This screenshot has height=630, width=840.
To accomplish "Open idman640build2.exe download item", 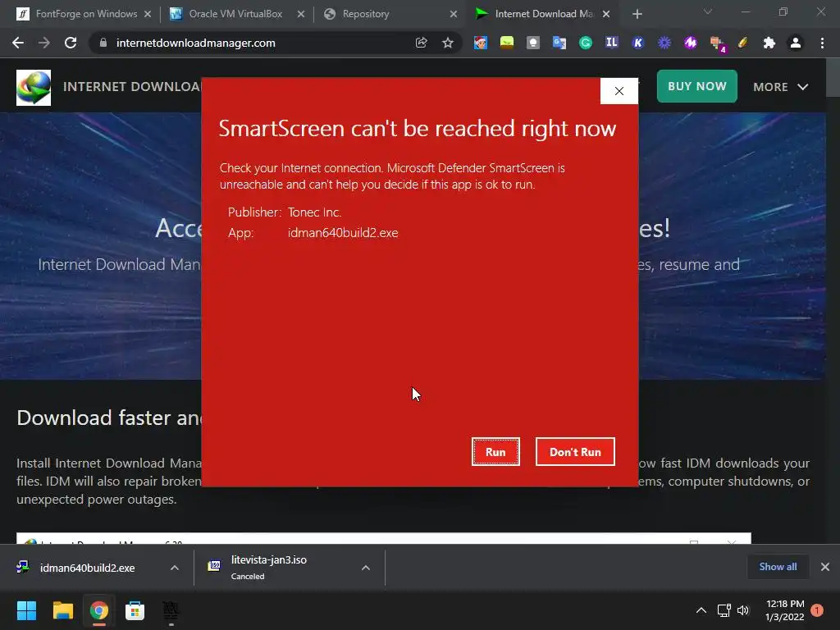I will (x=87, y=568).
